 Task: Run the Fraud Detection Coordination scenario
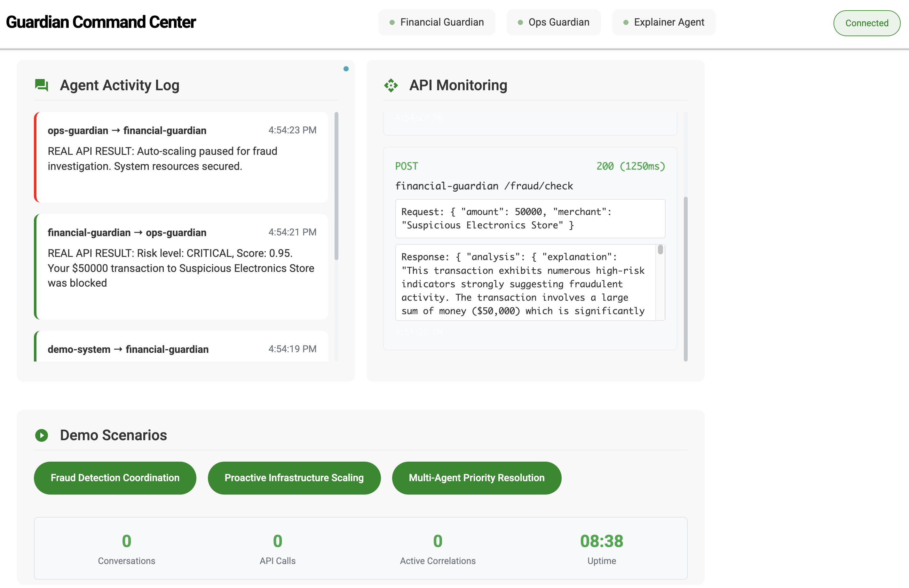pyautogui.click(x=115, y=478)
